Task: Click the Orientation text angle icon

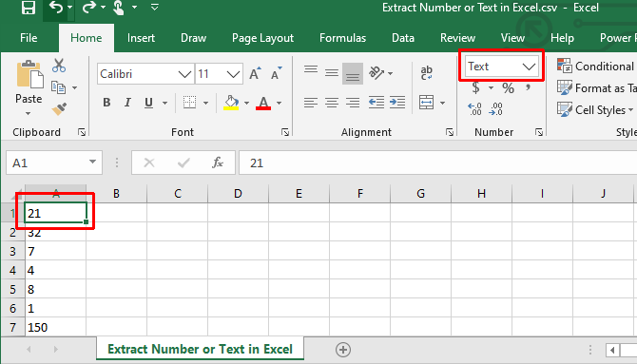Action: pos(376,73)
